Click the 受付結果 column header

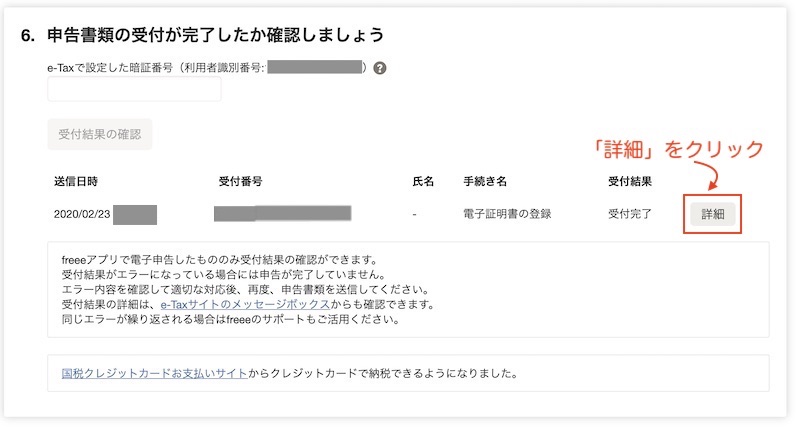630,181
